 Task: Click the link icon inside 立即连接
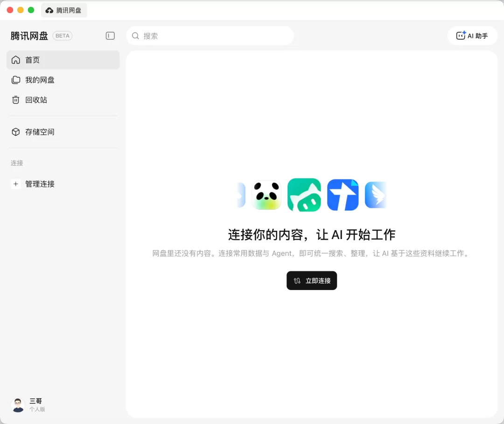[x=297, y=281]
